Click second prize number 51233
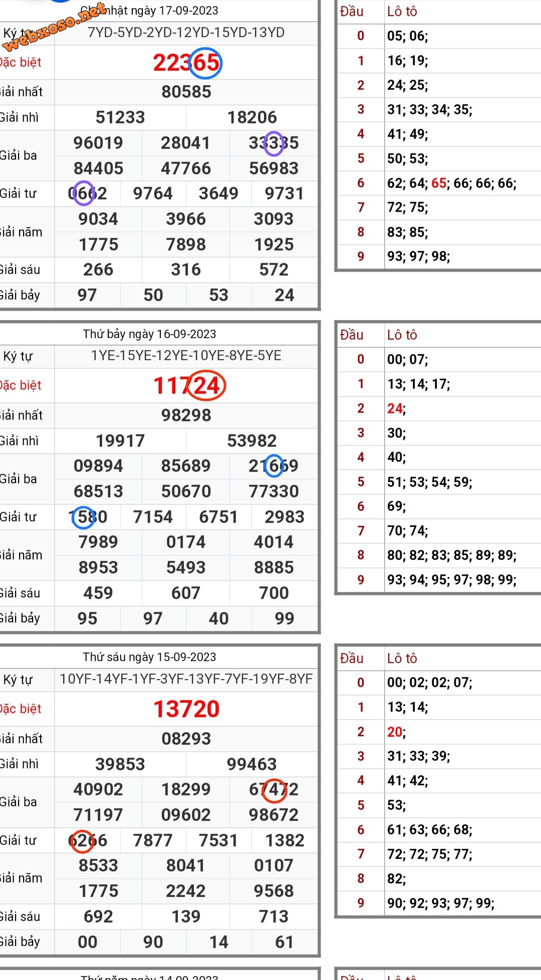Viewport: 541px width, 980px height. coord(120,118)
